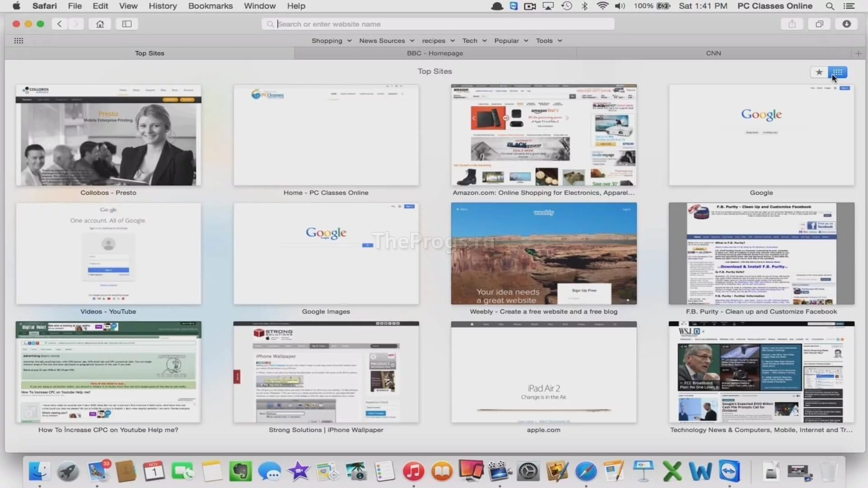The height and width of the screenshot is (488, 868).
Task: Open iTunes from the Dock
Action: (413, 471)
